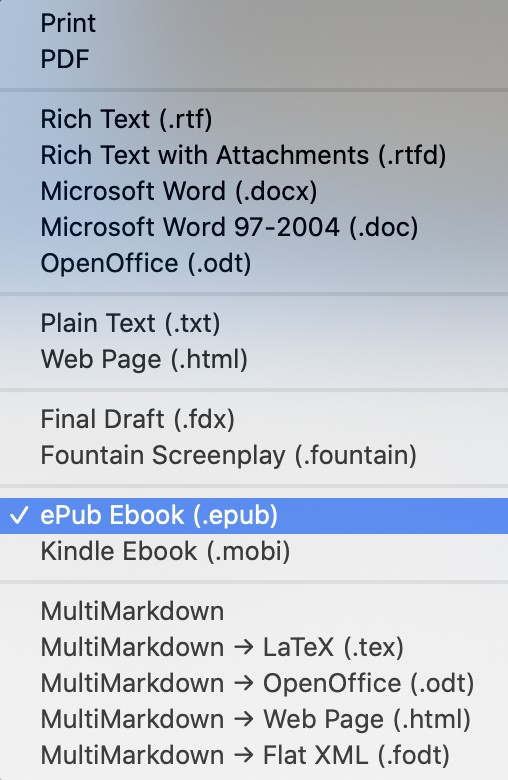Select Web Page (.html) format

(x=254, y=359)
